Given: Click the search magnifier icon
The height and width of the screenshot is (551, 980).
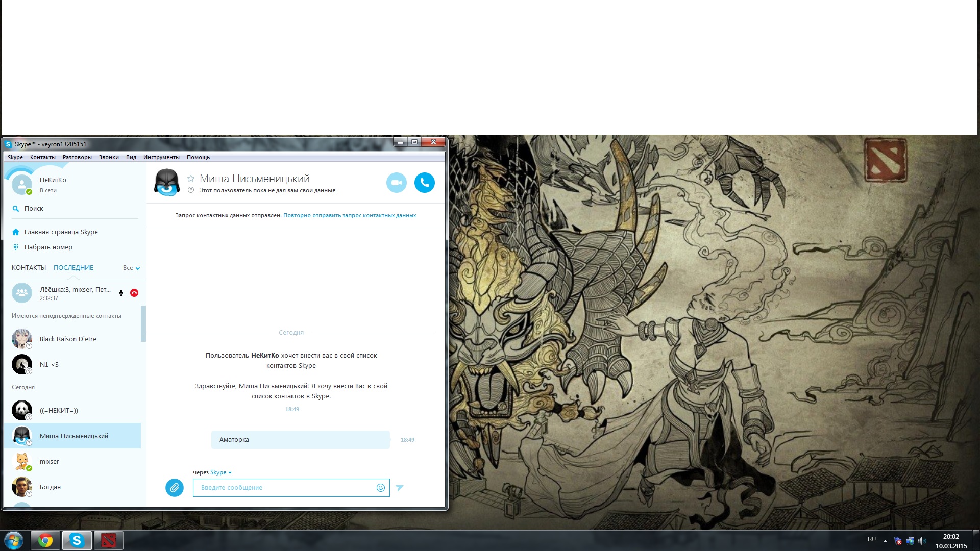Looking at the screenshot, I should click(x=16, y=209).
